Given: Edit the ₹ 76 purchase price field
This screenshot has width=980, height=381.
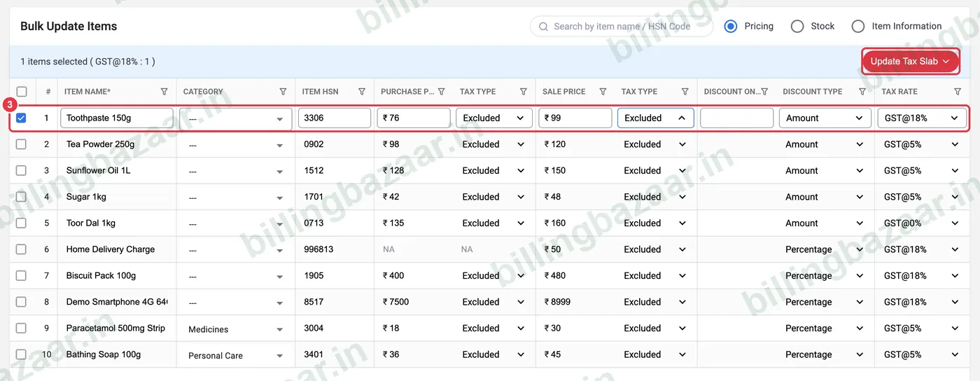Looking at the screenshot, I should click(414, 118).
